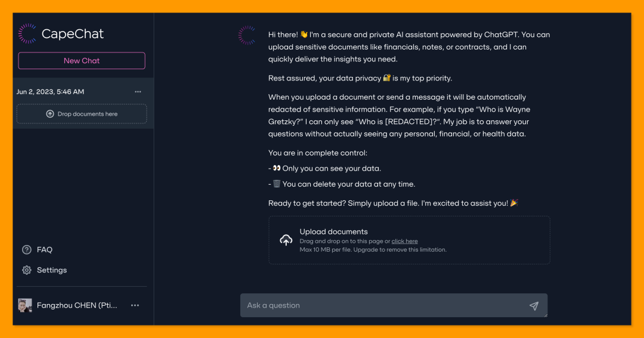Click the Fangzhou CHEN profile avatar

point(25,305)
